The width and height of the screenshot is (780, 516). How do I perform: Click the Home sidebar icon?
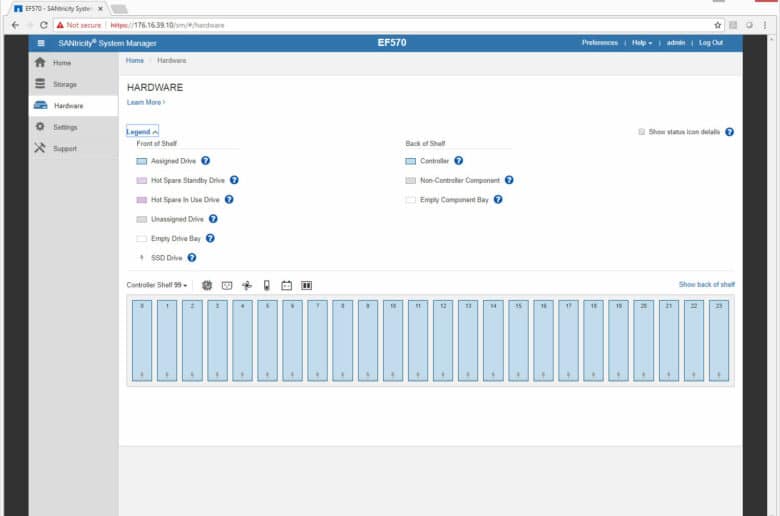coord(40,63)
